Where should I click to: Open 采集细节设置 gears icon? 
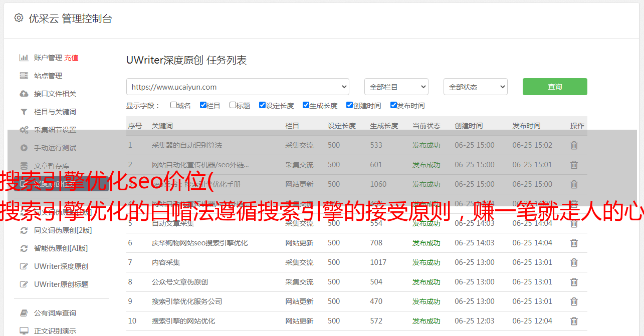click(24, 130)
